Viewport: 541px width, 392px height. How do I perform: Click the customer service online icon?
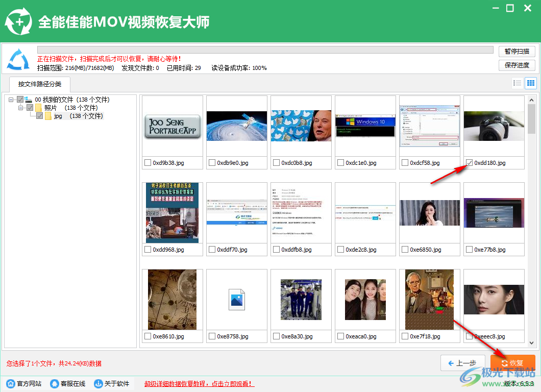point(55,383)
